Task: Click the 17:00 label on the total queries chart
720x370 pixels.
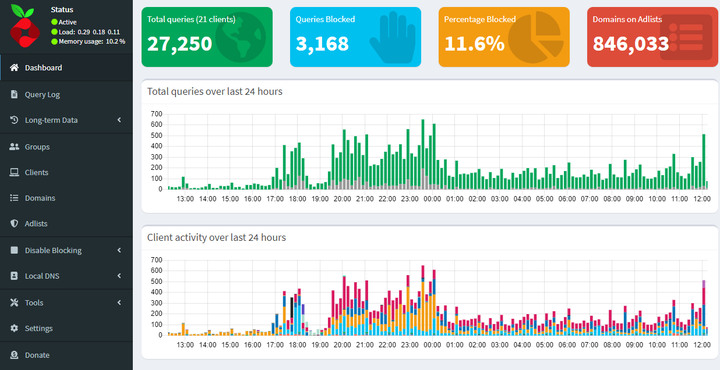Action: (275, 199)
